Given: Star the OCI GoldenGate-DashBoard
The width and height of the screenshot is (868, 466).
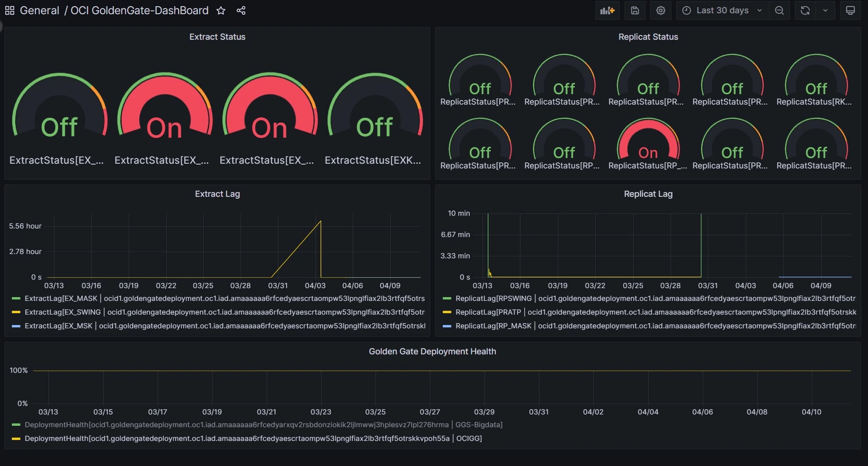Looking at the screenshot, I should [221, 10].
